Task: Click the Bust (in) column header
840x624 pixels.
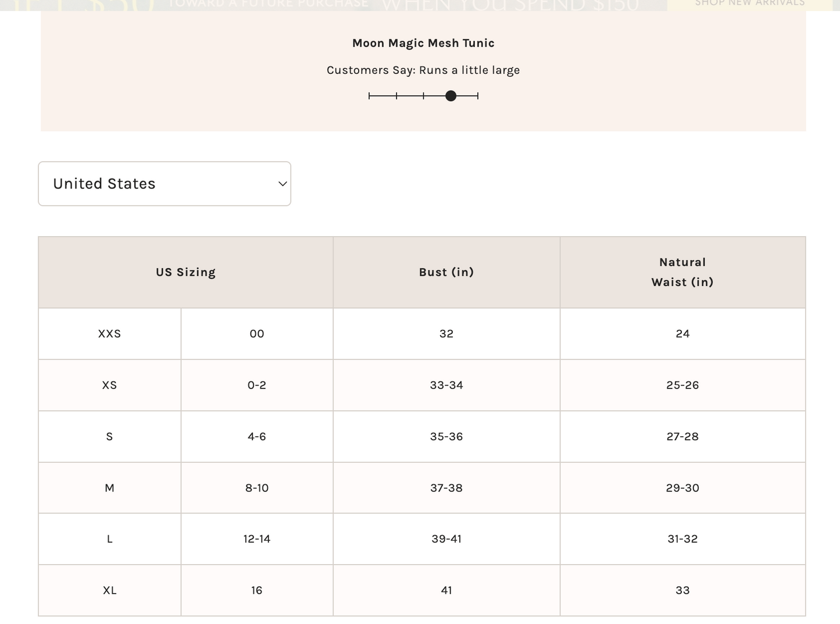Action: tap(446, 272)
